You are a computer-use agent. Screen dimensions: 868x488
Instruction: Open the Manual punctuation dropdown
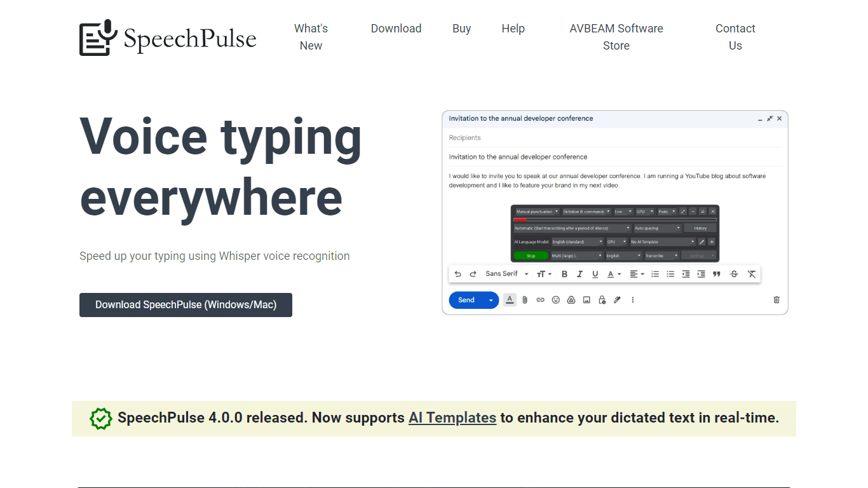pos(537,212)
